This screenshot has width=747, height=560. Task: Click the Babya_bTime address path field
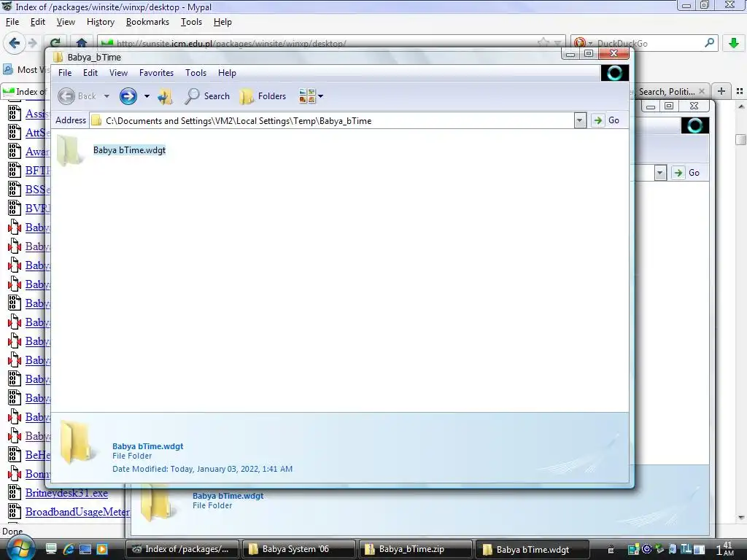332,120
